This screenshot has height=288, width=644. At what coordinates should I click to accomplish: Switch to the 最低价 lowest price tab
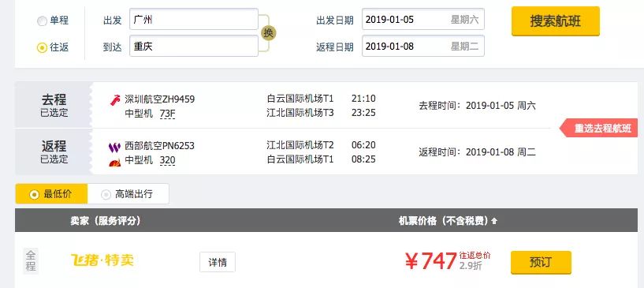[51, 194]
